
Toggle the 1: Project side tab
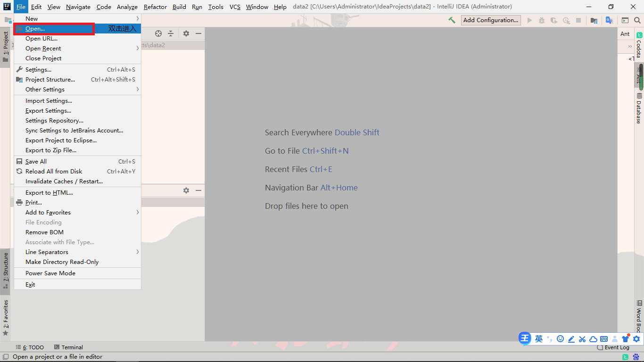tap(5, 47)
